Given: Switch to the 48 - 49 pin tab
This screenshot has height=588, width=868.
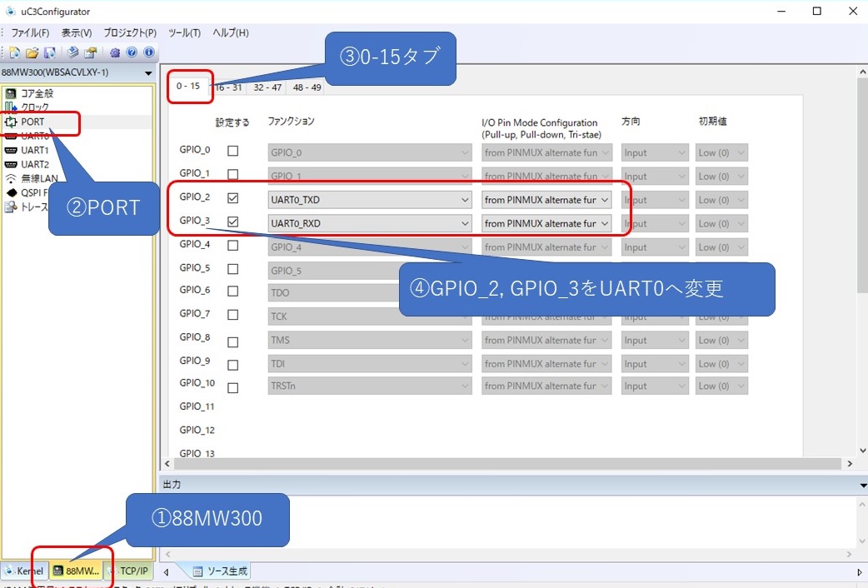Looking at the screenshot, I should pyautogui.click(x=307, y=87).
